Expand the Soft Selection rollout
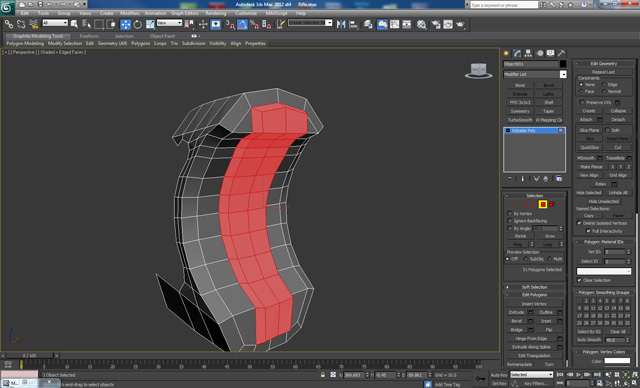The image size is (640, 388). coord(535,287)
